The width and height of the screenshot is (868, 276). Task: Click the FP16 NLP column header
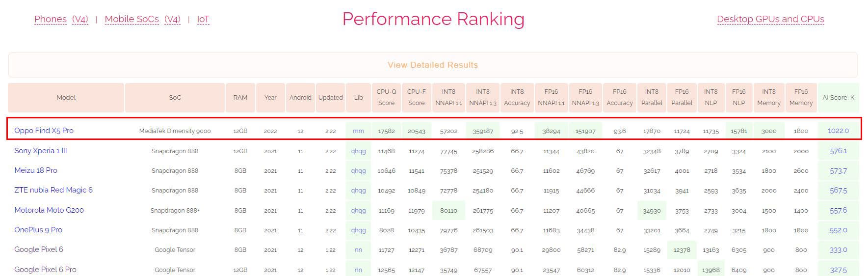tap(739, 97)
